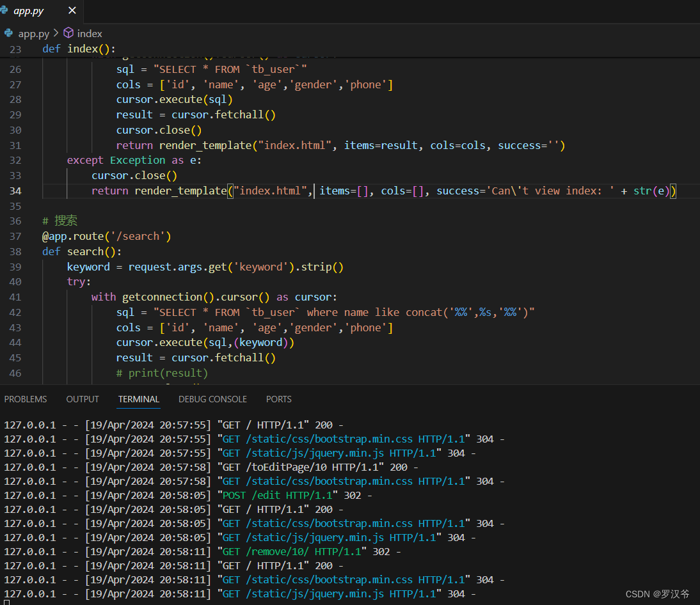This screenshot has height=605, width=700.
Task: Click cols list on line 27
Action: 255,85
